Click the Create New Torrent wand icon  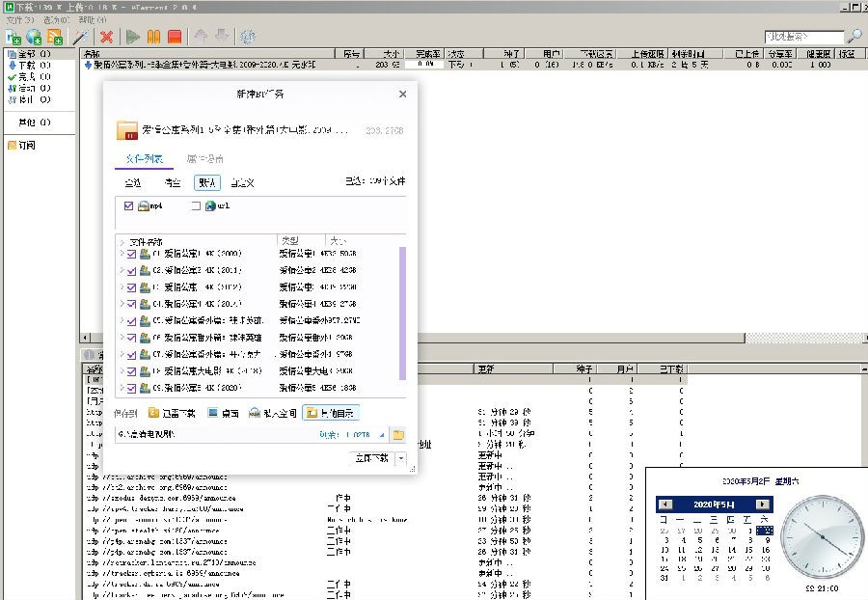[81, 37]
